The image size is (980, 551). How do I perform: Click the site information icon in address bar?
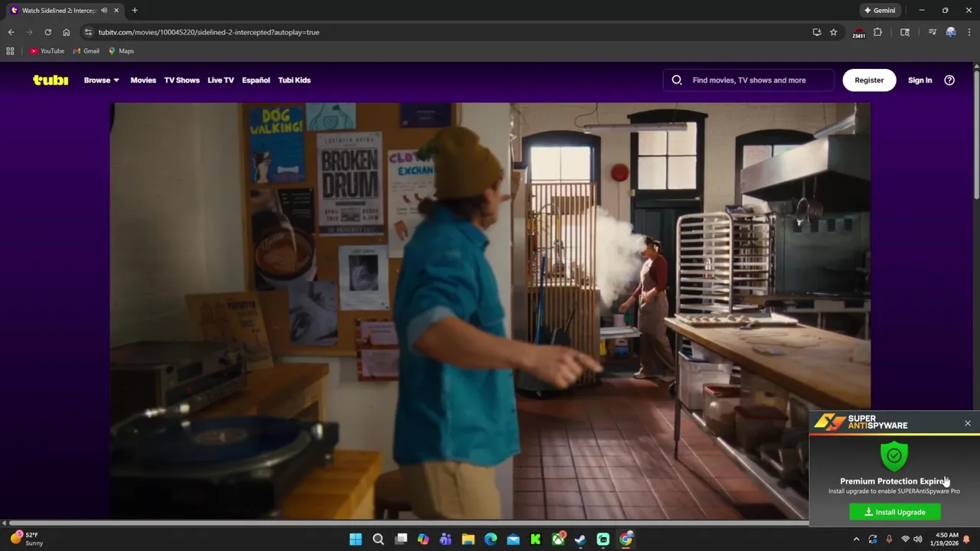point(88,32)
